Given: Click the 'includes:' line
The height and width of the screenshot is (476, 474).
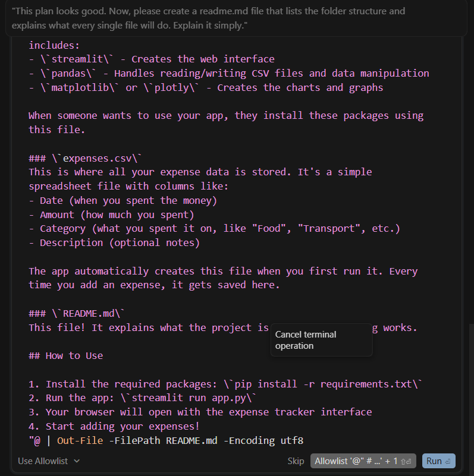Looking at the screenshot, I should tap(54, 45).
